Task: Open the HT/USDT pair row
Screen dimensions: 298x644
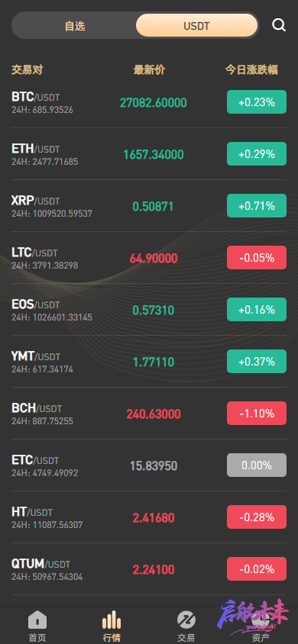Action: point(149,517)
